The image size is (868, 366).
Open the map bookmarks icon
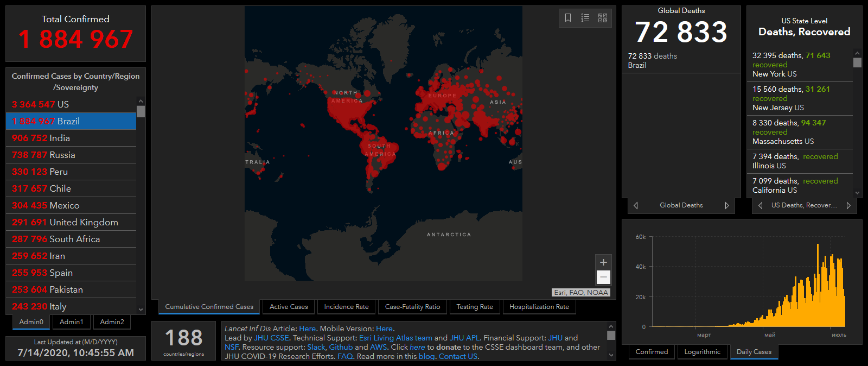[568, 18]
